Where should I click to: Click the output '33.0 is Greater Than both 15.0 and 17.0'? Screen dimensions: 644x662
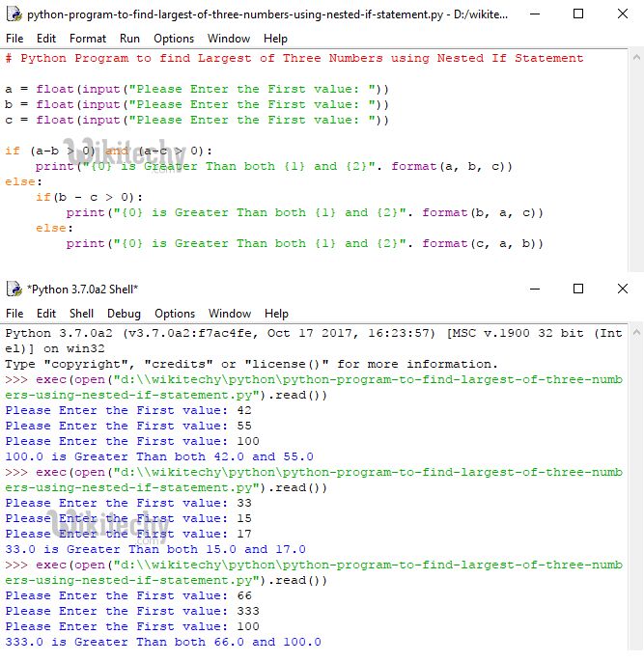155,550
